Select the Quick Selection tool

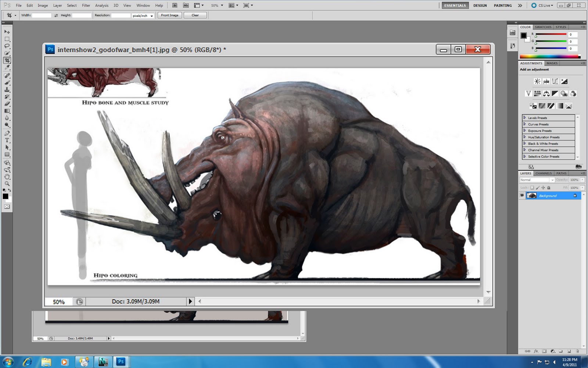[x=7, y=53]
